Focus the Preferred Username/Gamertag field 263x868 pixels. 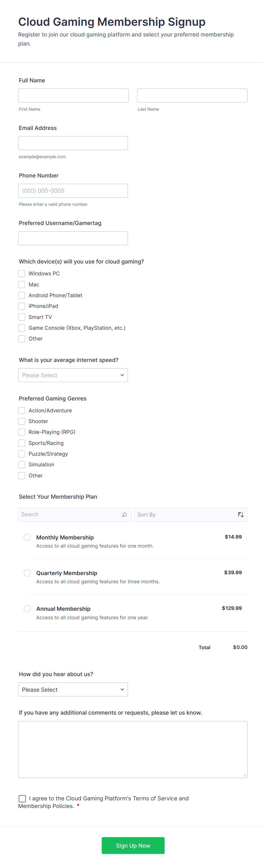coord(73,238)
